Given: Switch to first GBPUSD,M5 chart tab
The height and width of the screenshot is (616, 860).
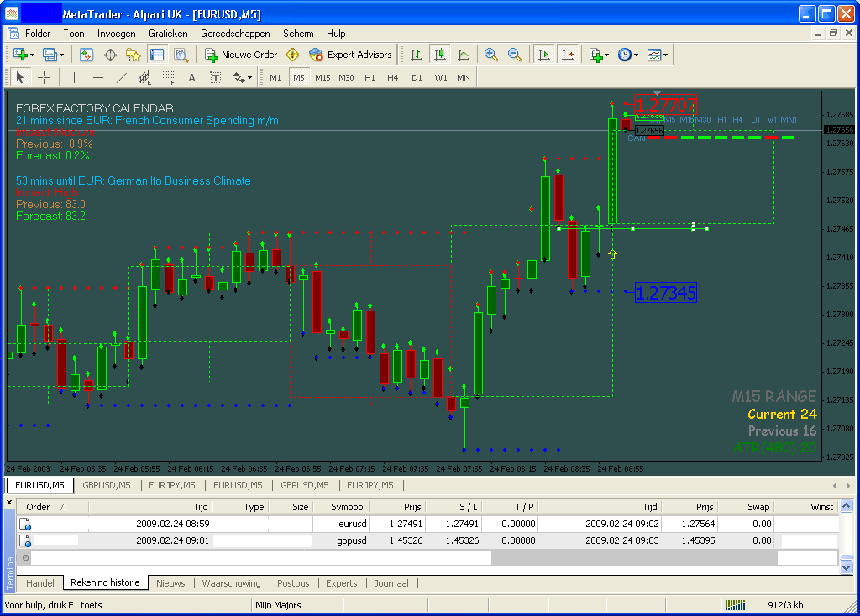Looking at the screenshot, I should (x=107, y=485).
